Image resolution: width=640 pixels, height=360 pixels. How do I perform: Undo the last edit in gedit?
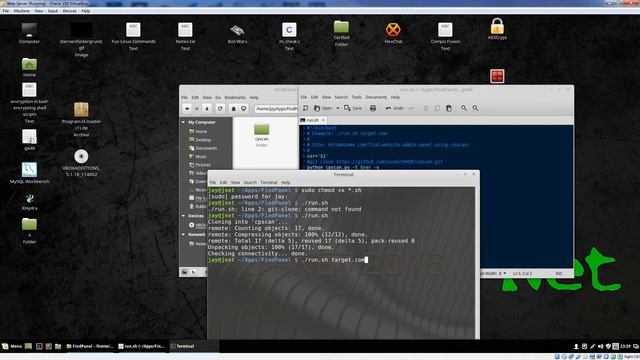pos(395,108)
